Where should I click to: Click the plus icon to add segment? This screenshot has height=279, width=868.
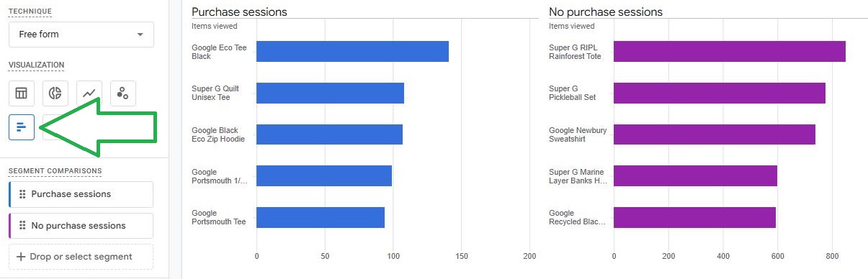click(21, 257)
